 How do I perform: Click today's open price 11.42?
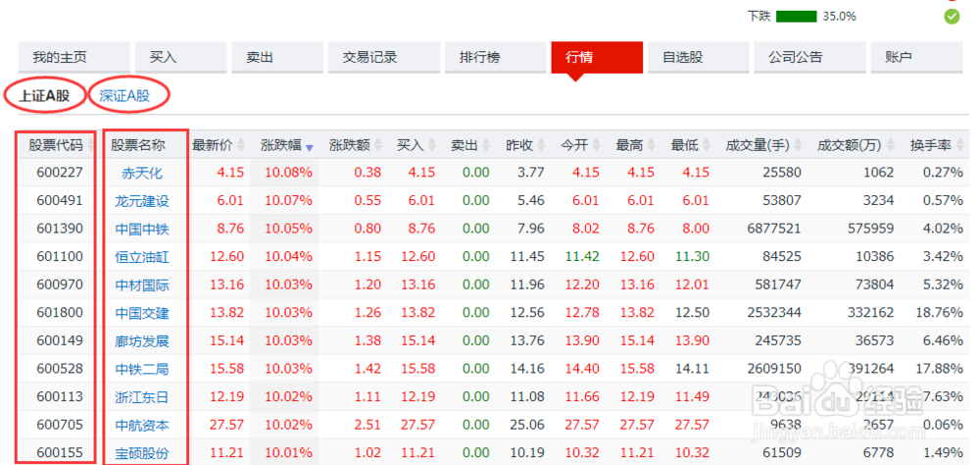point(582,256)
